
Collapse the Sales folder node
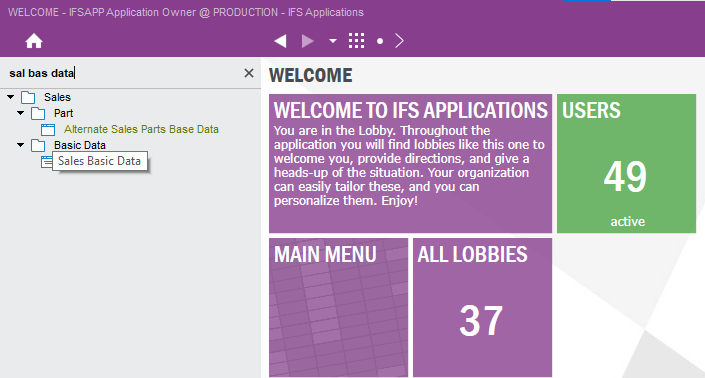pos(11,97)
